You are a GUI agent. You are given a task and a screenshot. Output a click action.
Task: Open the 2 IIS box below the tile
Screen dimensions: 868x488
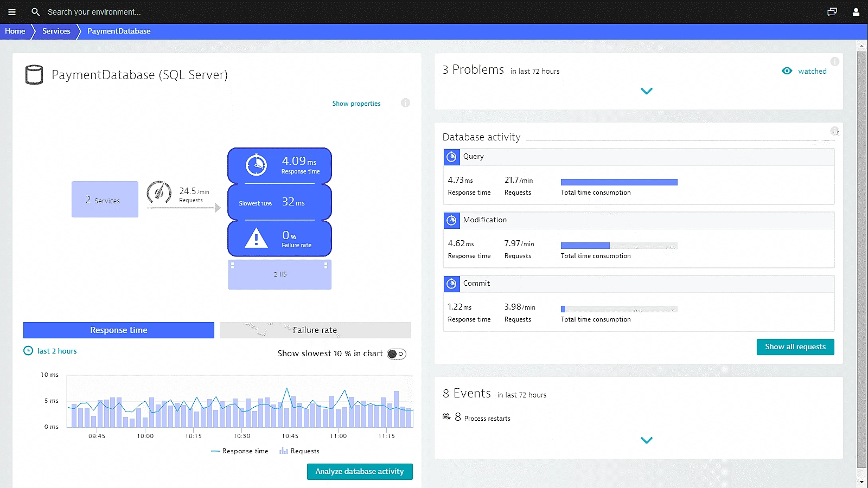(280, 274)
